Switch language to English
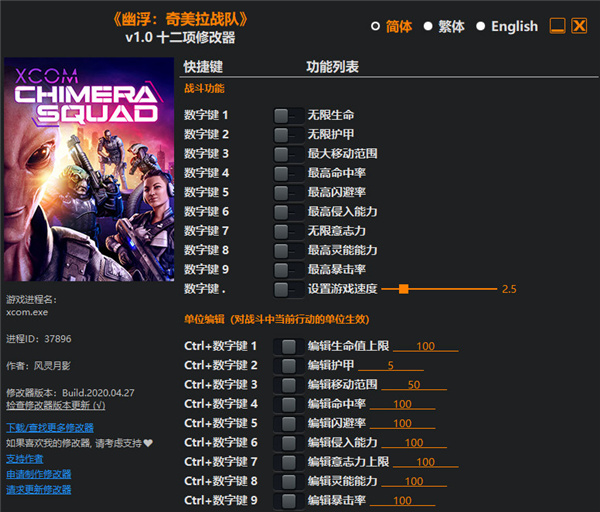This screenshot has height=512, width=600. [x=507, y=26]
